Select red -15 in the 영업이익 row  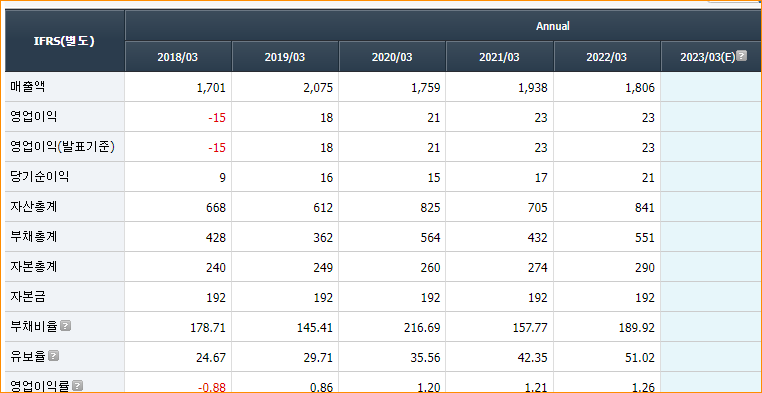coord(217,118)
